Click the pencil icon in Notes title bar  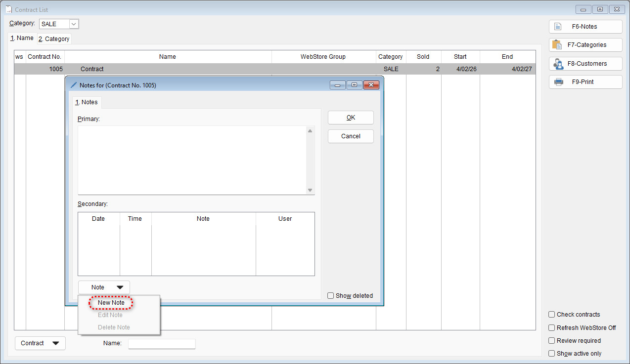pos(74,85)
